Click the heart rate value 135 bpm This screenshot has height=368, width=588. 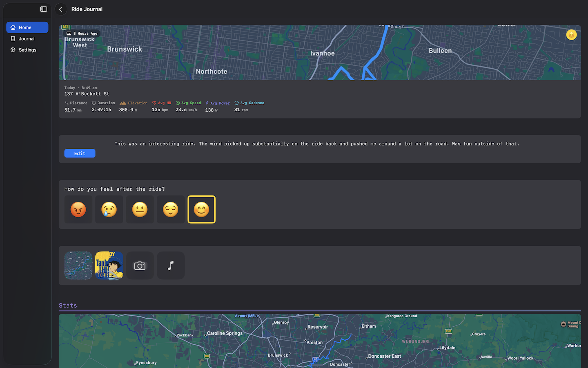pos(160,110)
